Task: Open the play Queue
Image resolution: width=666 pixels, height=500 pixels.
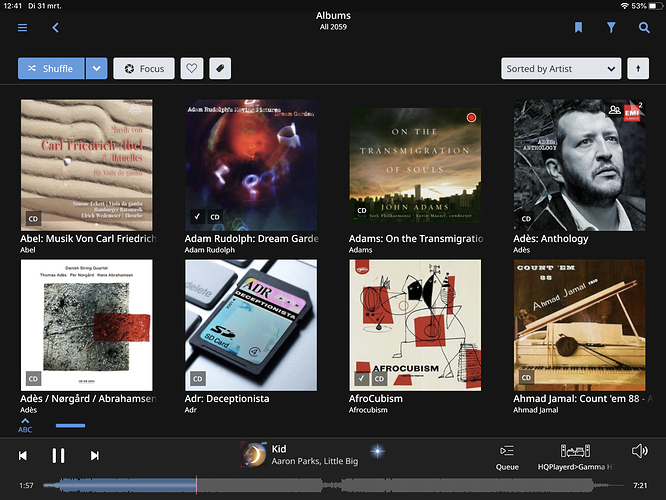Action: 507,457
